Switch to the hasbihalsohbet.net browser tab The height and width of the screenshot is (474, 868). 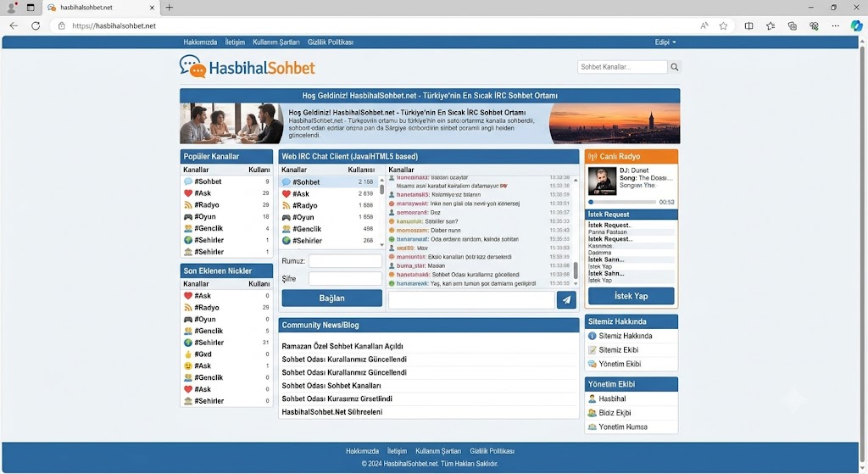point(100,8)
